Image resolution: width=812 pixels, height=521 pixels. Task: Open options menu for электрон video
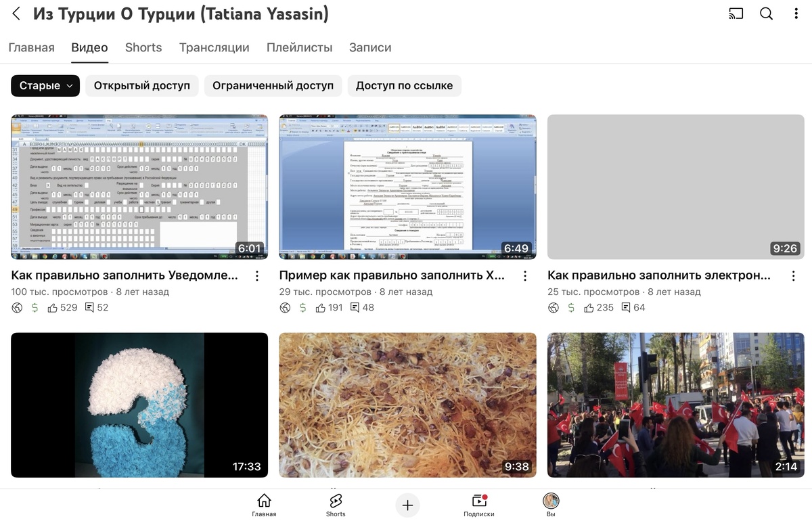click(x=793, y=276)
